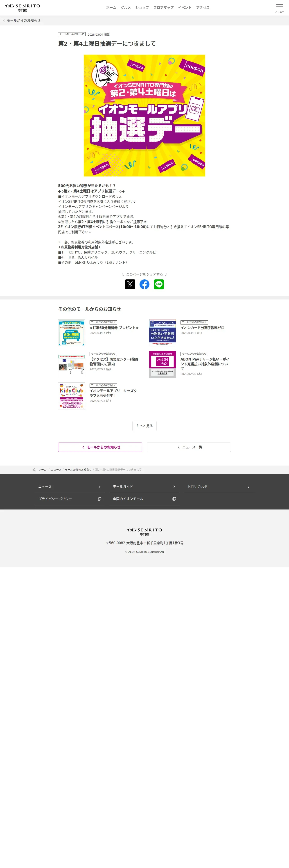Click the 抽選デー campaign banner image
289x868 pixels.
pyautogui.click(x=144, y=116)
